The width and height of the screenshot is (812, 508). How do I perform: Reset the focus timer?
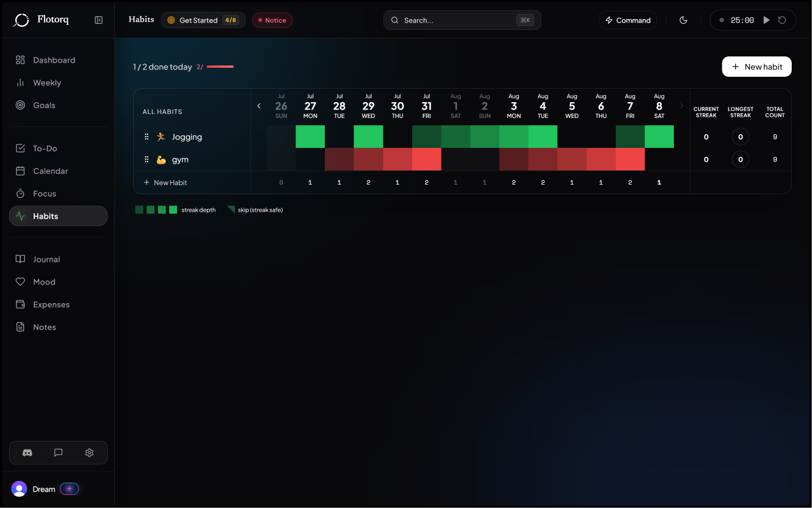[x=782, y=20]
